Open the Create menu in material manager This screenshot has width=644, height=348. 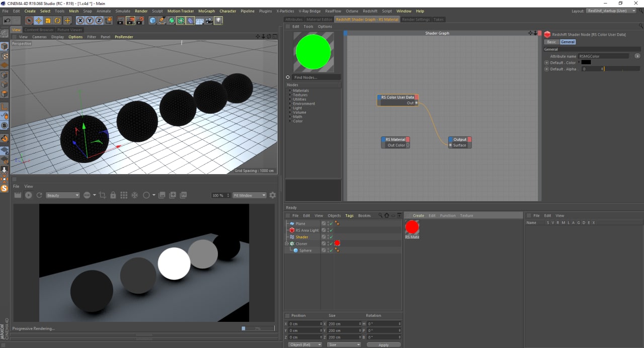(x=419, y=216)
